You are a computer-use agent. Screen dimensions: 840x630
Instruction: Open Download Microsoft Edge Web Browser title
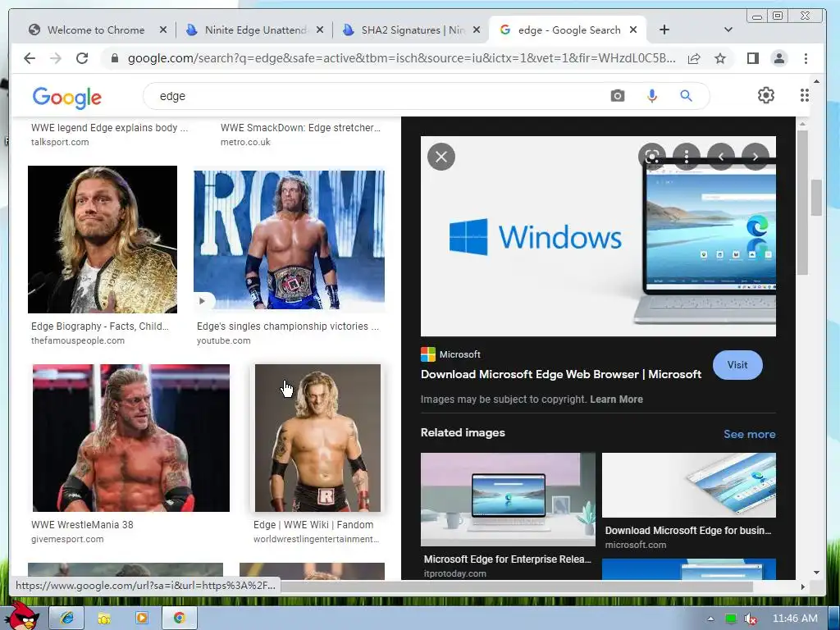tap(561, 374)
